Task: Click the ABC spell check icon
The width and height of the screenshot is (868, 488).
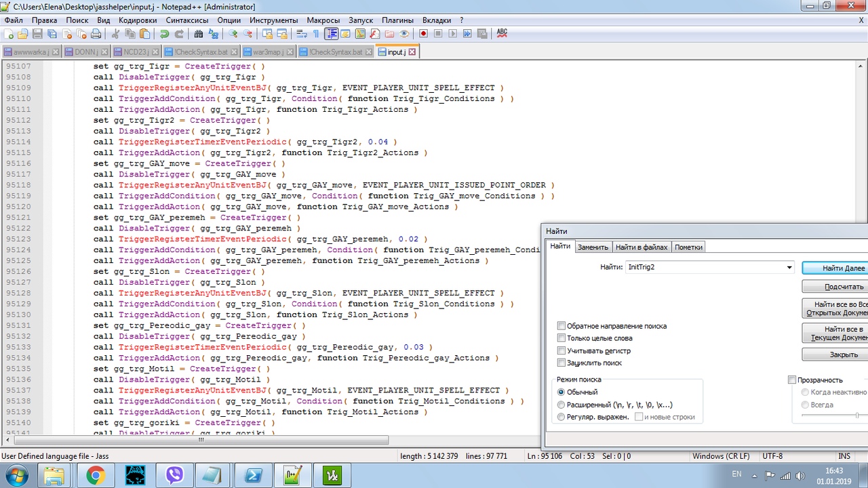Action: click(x=502, y=33)
